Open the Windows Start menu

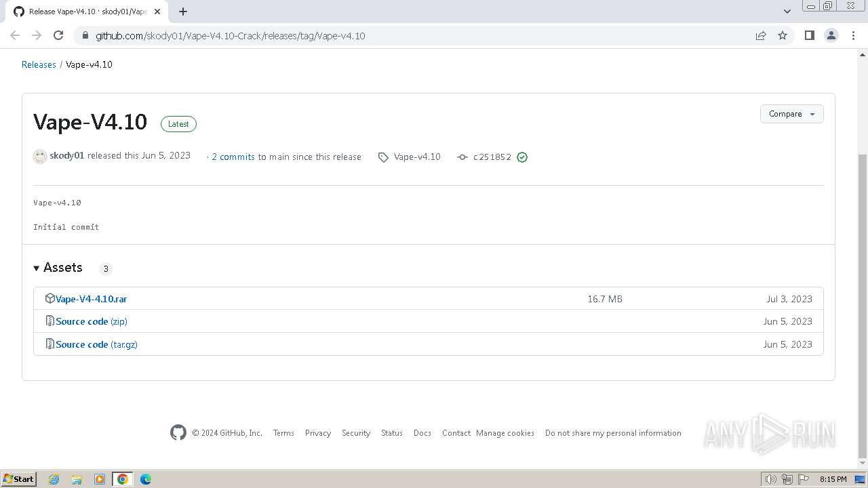(19, 479)
